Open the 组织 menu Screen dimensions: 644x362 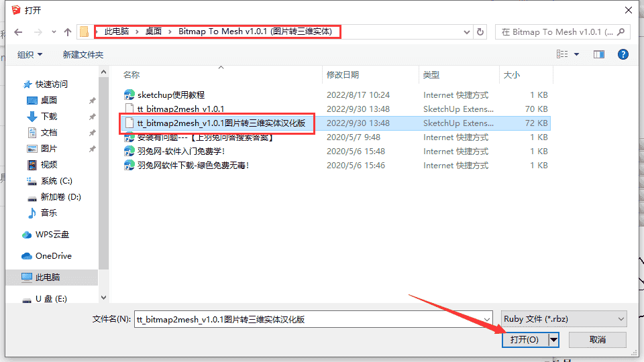pos(30,54)
